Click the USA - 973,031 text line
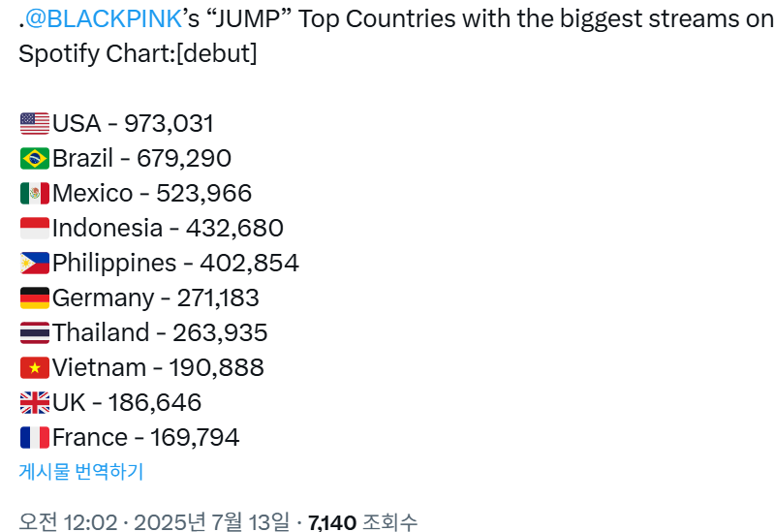 coord(133,123)
